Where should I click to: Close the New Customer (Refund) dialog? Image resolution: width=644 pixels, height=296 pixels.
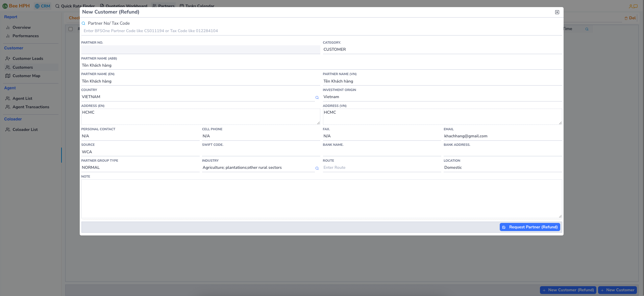557,12
